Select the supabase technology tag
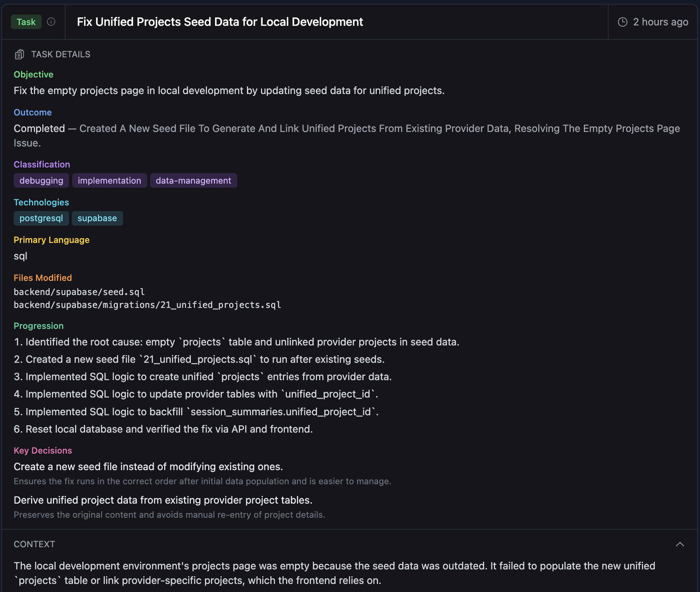 tap(97, 218)
